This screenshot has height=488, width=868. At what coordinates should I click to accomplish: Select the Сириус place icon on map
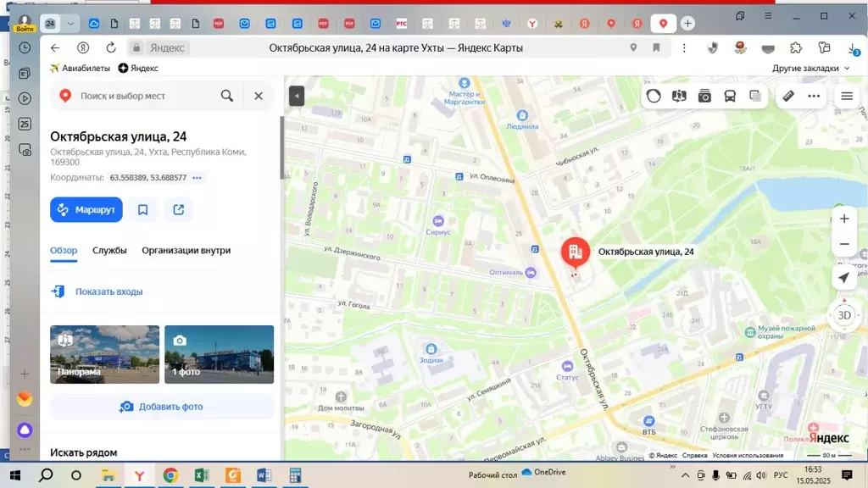pos(438,221)
